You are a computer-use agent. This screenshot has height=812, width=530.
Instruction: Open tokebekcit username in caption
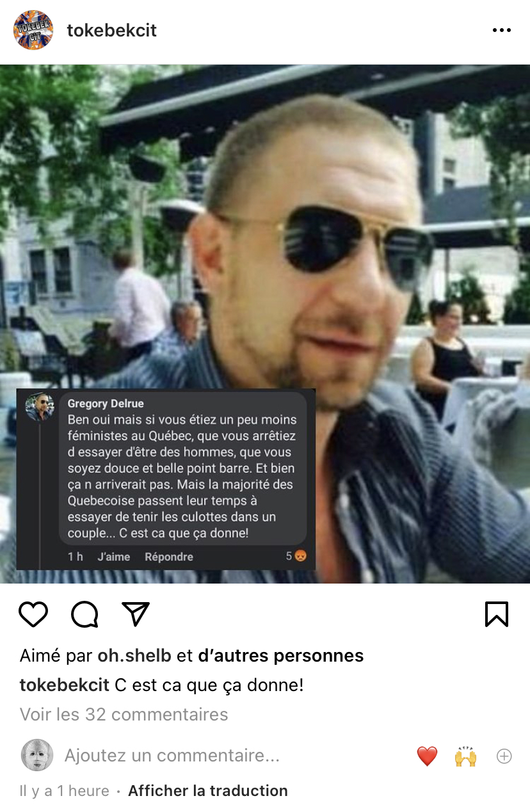pos(65,685)
